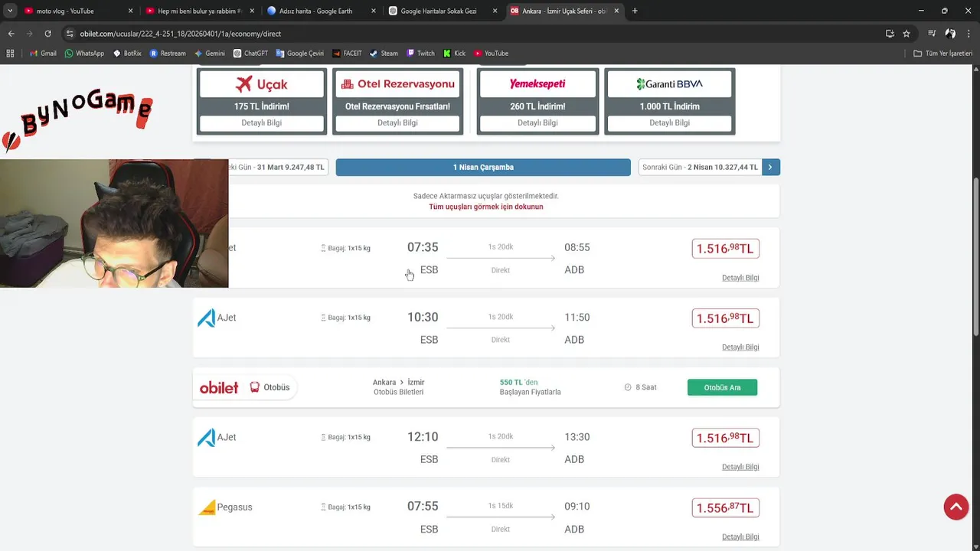Switch to the Hep mi beni bulur tab
Screen dimensions: 980x551
[198, 11]
